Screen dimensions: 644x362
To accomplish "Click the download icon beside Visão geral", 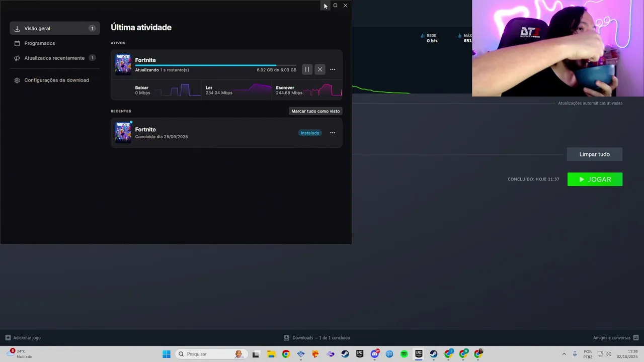I will (17, 29).
